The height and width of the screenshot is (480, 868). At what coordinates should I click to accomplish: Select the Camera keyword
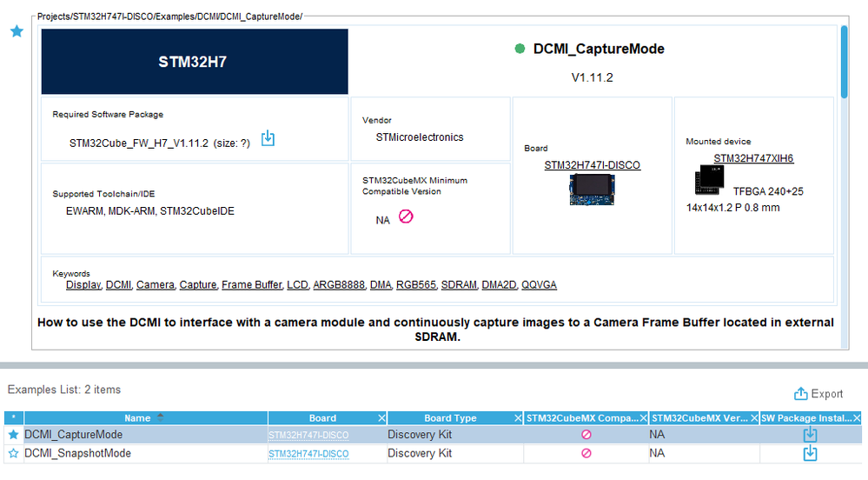point(155,285)
